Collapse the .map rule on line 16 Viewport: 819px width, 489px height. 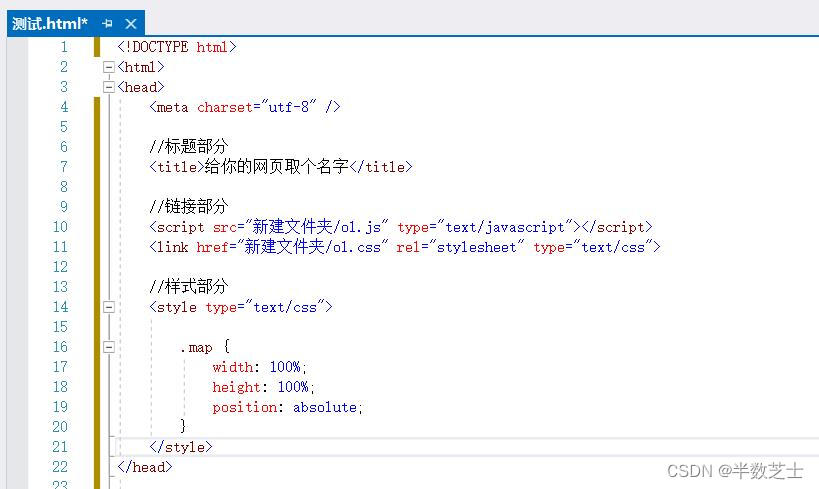pos(109,347)
